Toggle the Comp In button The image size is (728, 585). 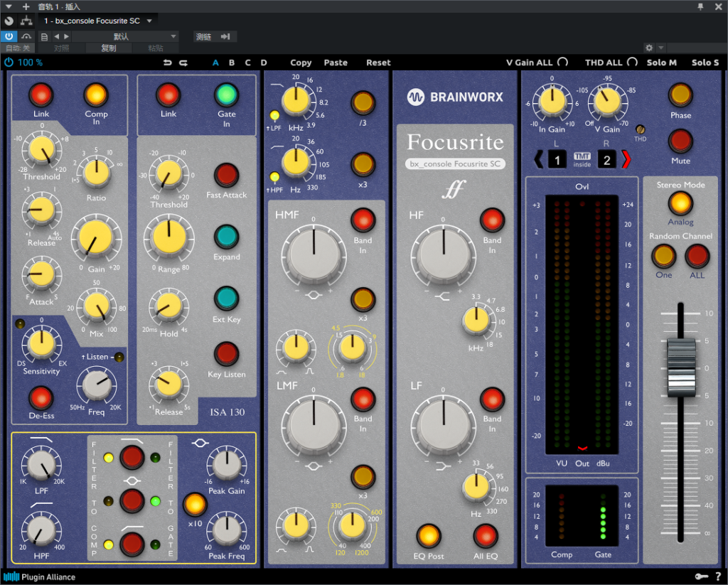click(96, 95)
